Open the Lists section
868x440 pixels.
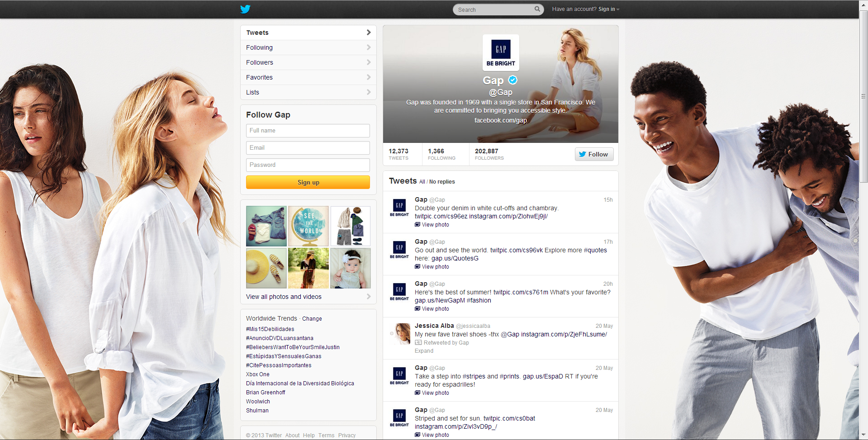click(x=308, y=92)
